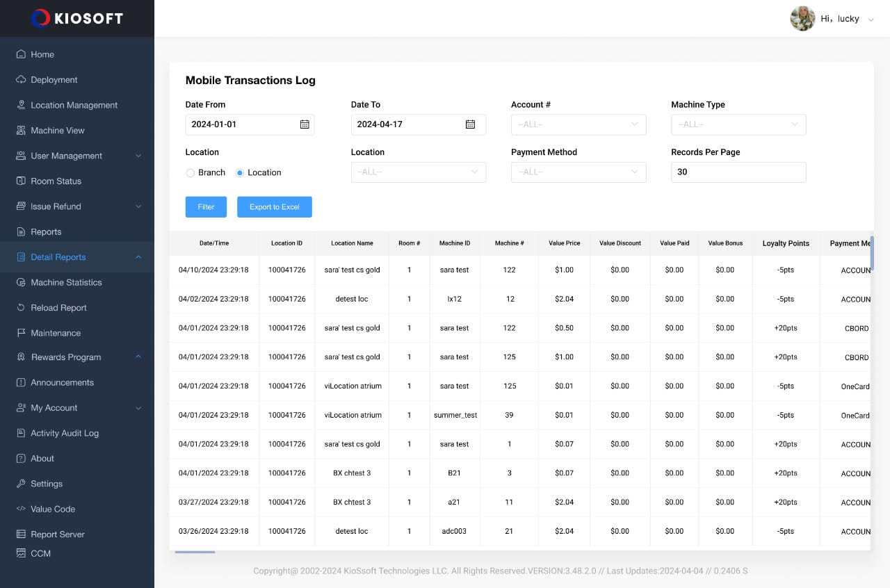The image size is (890, 588).
Task: Click the Deployment cloud icon
Action: (21, 80)
